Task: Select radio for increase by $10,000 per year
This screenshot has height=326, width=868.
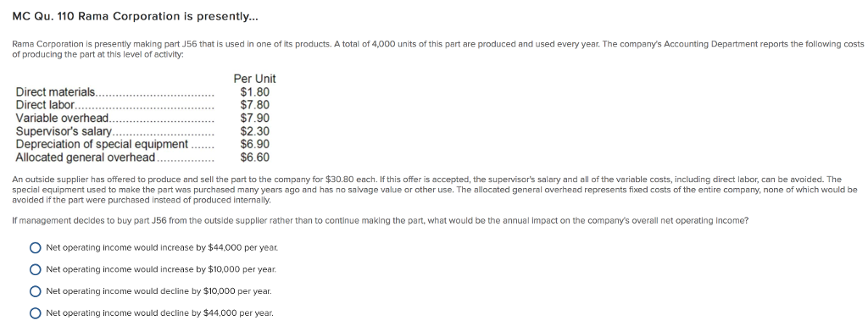Action: (x=36, y=269)
